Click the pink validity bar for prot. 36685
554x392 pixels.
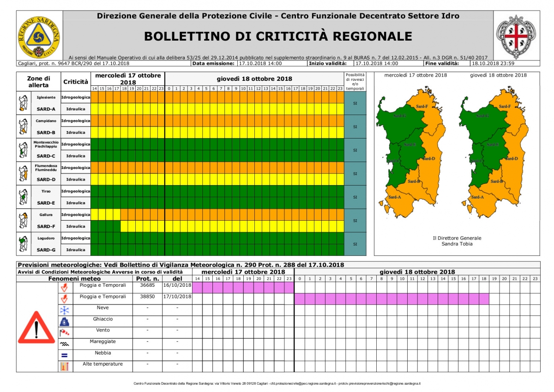click(243, 287)
